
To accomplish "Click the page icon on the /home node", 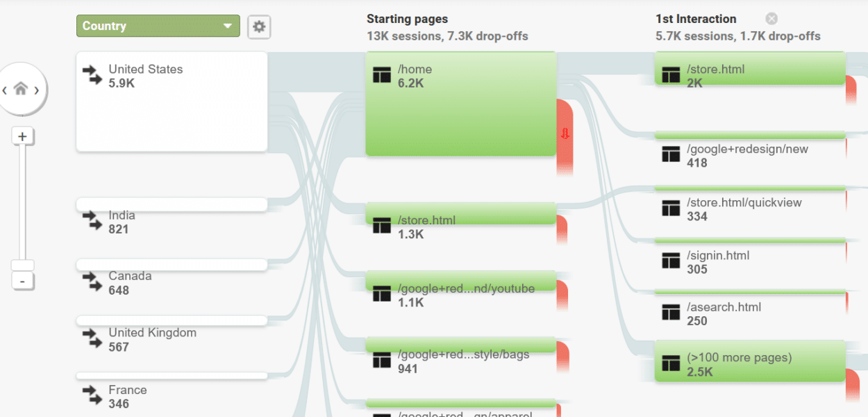I will [x=381, y=74].
